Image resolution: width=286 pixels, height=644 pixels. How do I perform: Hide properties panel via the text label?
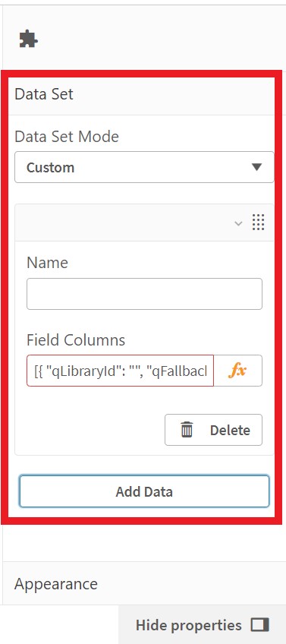[189, 625]
